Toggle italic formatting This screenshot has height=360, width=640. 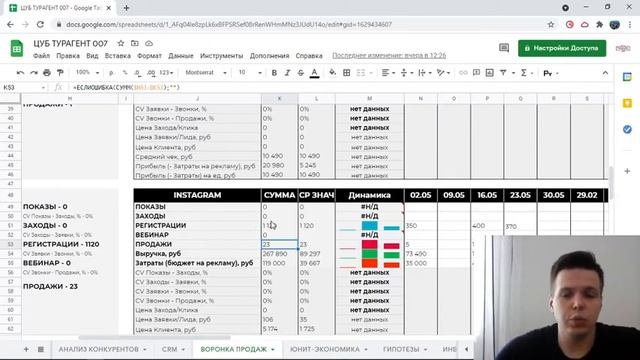287,73
